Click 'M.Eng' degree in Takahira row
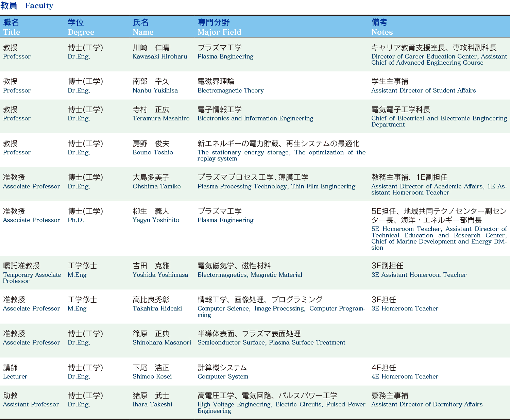510x420 pixels. 77,308
